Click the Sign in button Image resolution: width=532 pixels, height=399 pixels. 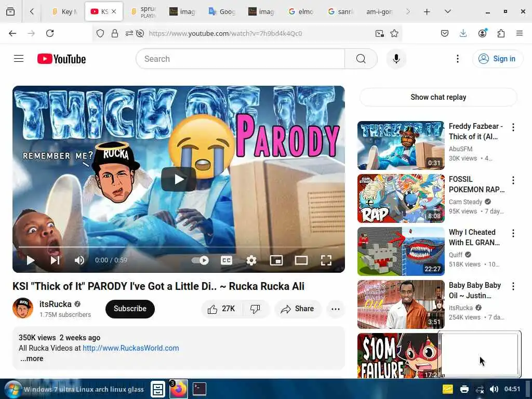pyautogui.click(x=498, y=59)
